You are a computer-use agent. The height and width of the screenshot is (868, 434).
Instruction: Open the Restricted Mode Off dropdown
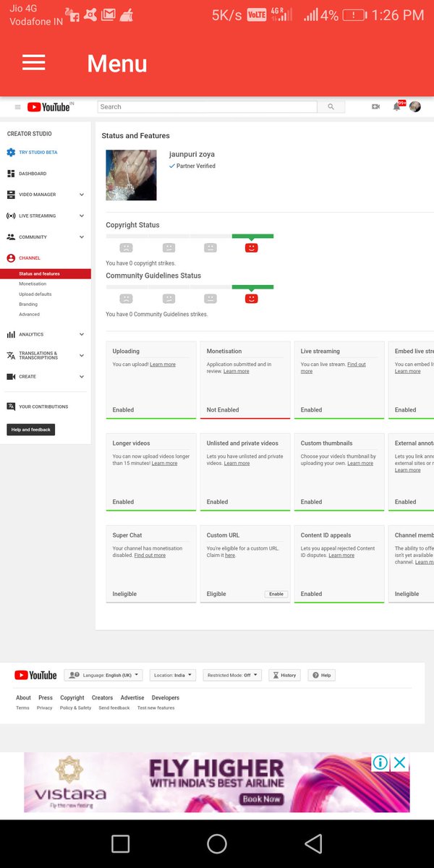coord(232,675)
